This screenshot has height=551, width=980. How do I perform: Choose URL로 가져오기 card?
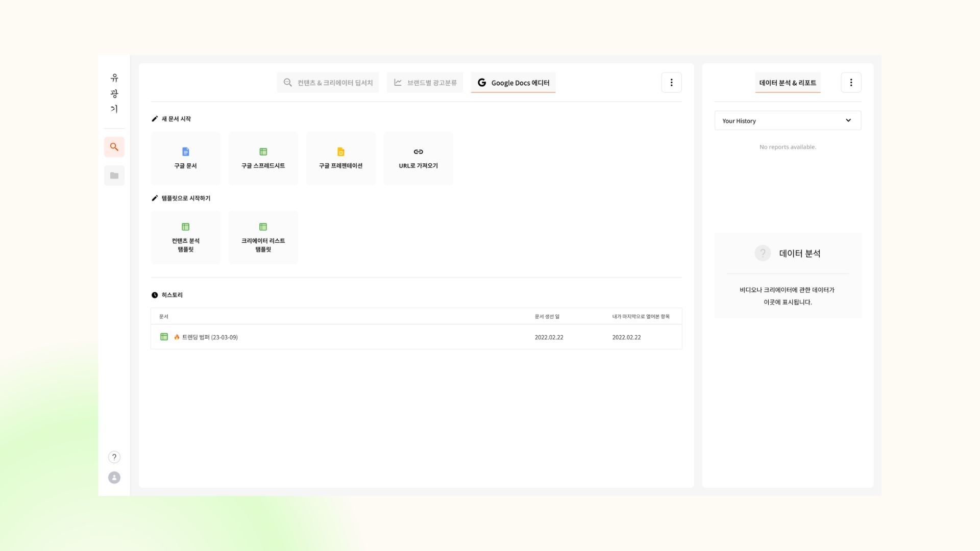click(x=419, y=158)
